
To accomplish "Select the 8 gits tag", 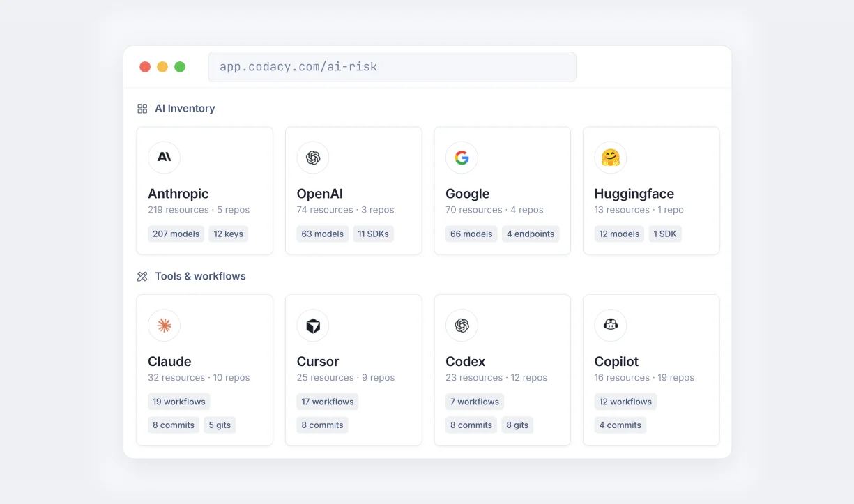I will coord(517,425).
